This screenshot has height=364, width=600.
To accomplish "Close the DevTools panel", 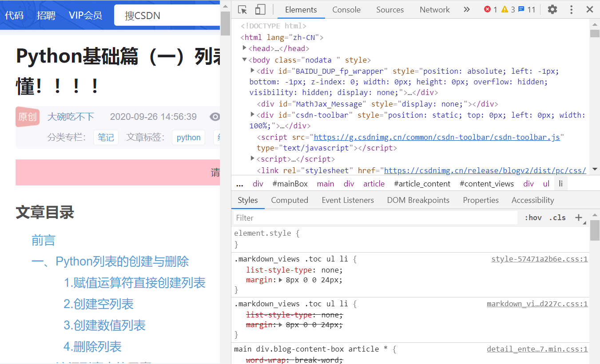I will pyautogui.click(x=590, y=9).
